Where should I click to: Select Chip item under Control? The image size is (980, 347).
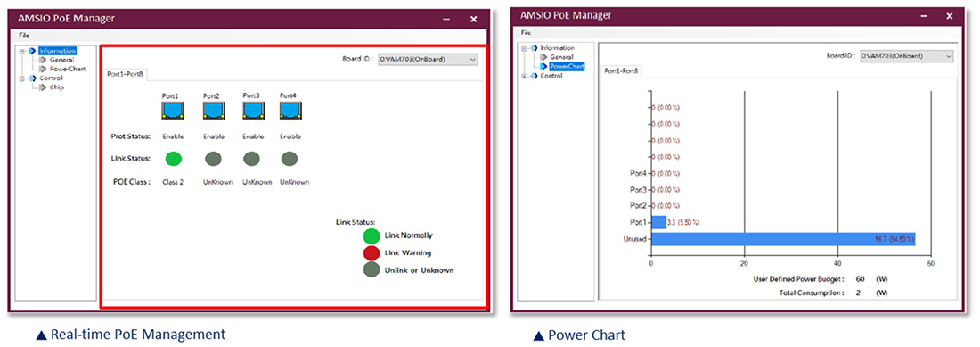56,87
